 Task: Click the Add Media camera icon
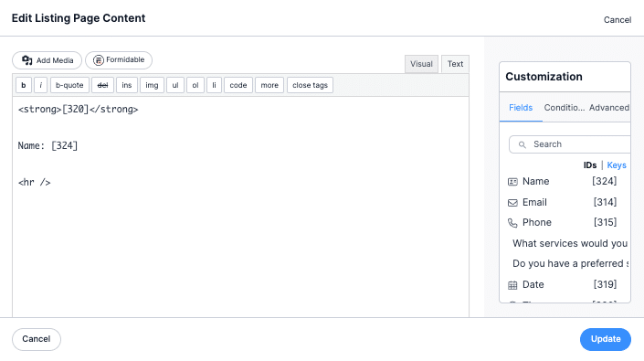click(x=27, y=60)
